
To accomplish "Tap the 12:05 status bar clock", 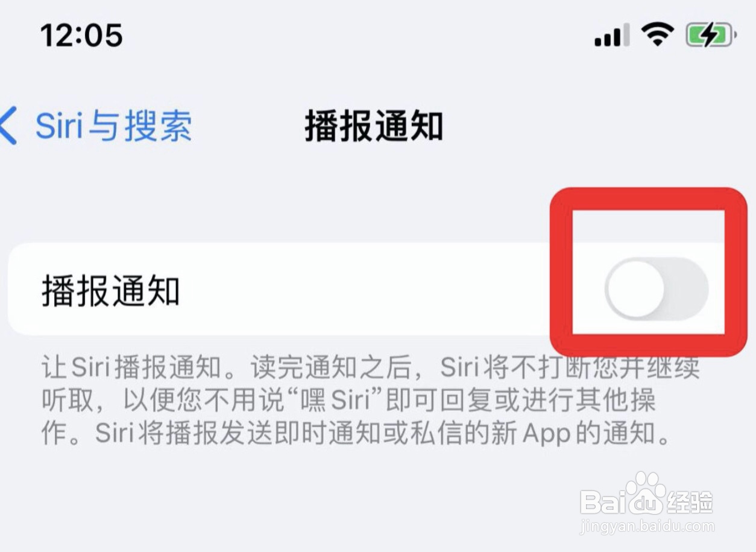I will point(81,35).
